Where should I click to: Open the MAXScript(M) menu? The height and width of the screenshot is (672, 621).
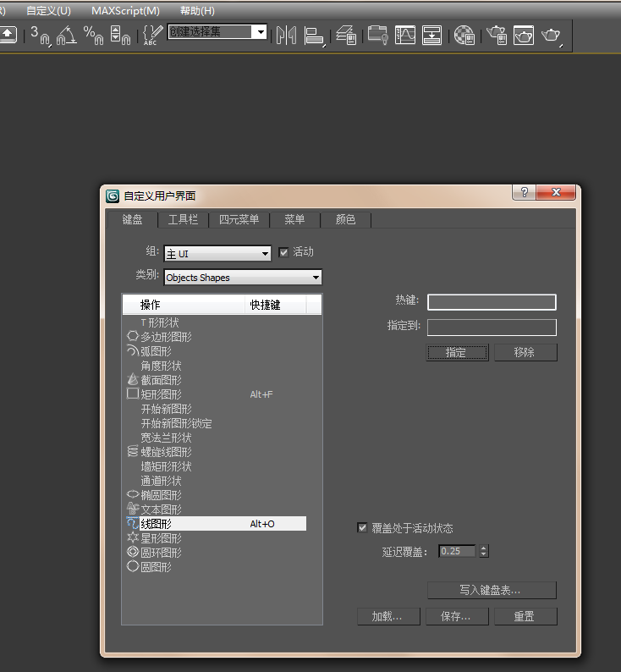[x=125, y=11]
